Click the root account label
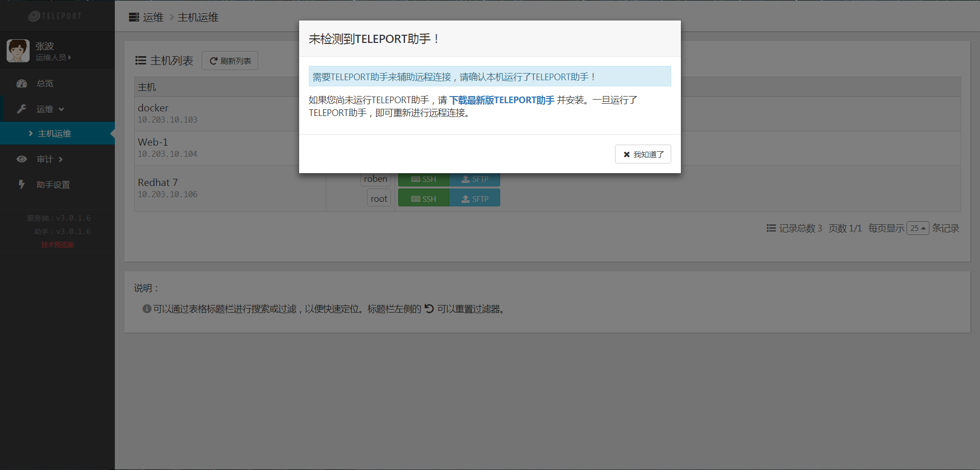 point(379,199)
